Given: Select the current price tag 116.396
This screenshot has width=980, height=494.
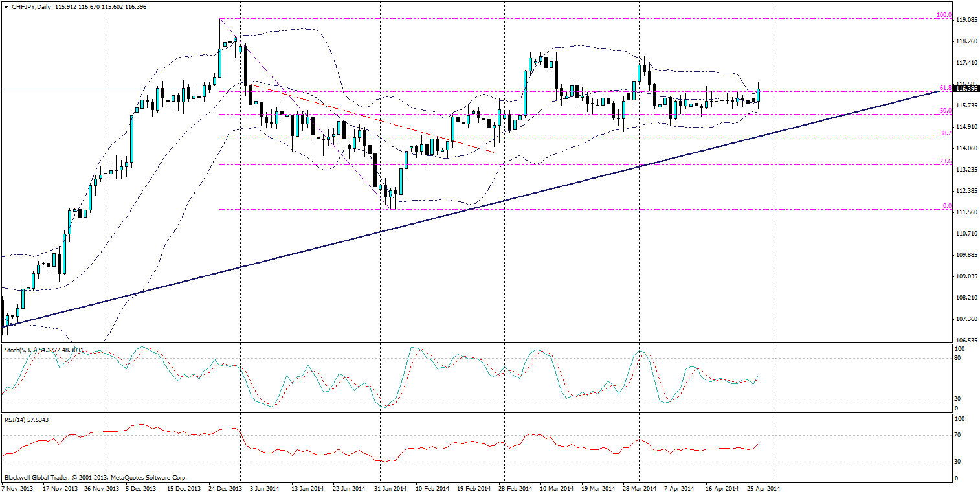Looking at the screenshot, I should tap(966, 89).
